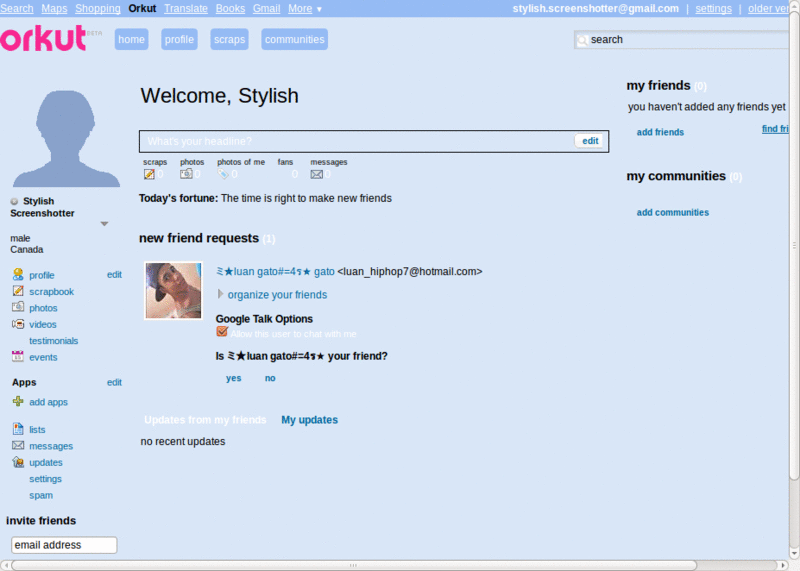Open the scrapbook pencil icon in sidebar
The image size is (800, 571).
pyautogui.click(x=18, y=291)
